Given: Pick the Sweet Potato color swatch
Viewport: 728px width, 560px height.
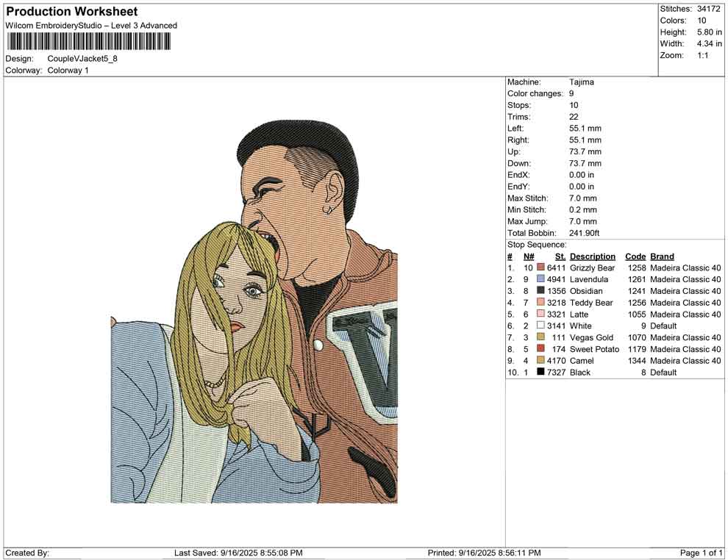Looking at the screenshot, I should point(540,349).
